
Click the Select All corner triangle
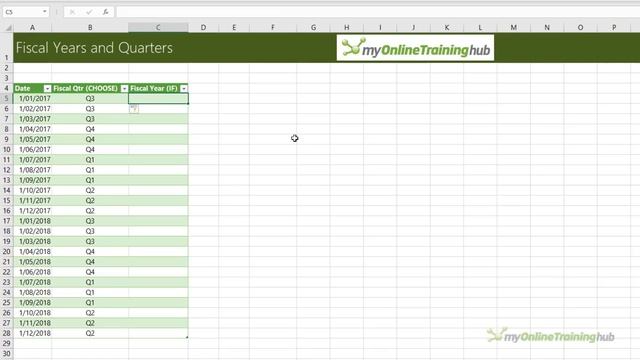click(8, 28)
